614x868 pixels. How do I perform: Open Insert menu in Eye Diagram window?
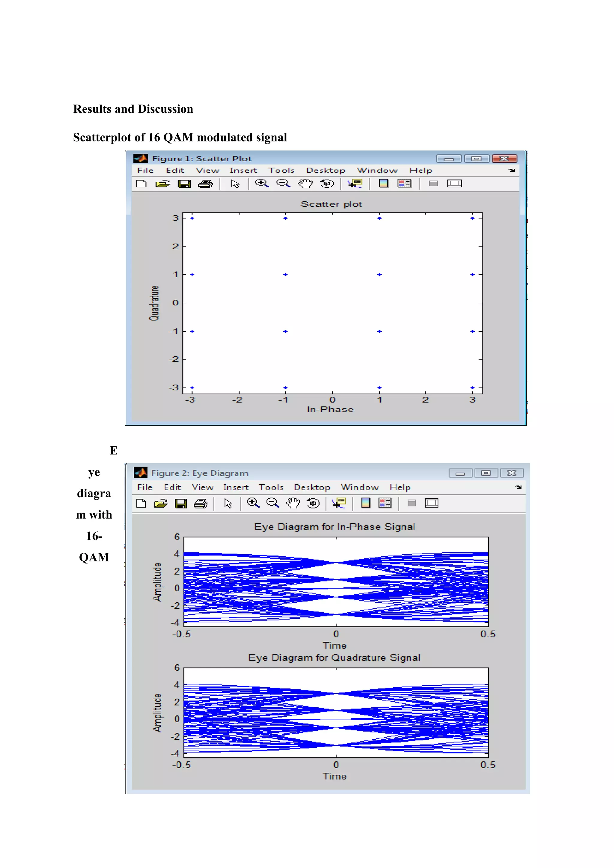(236, 487)
